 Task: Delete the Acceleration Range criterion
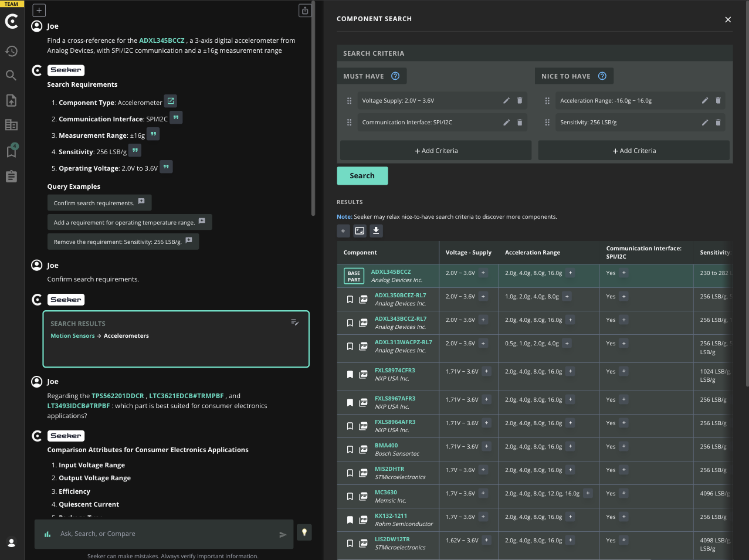(x=718, y=100)
